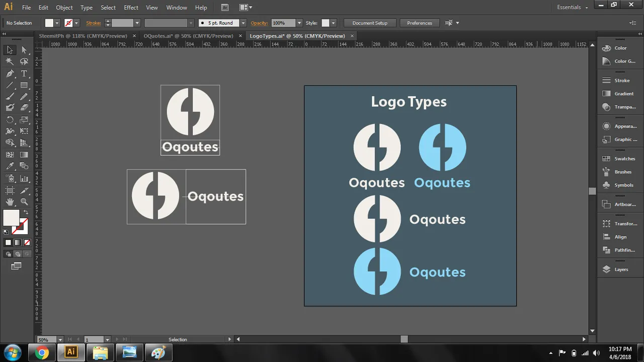Viewport: 644px width, 362px height.
Task: Open the stroke weight dropdown
Action: click(137, 23)
